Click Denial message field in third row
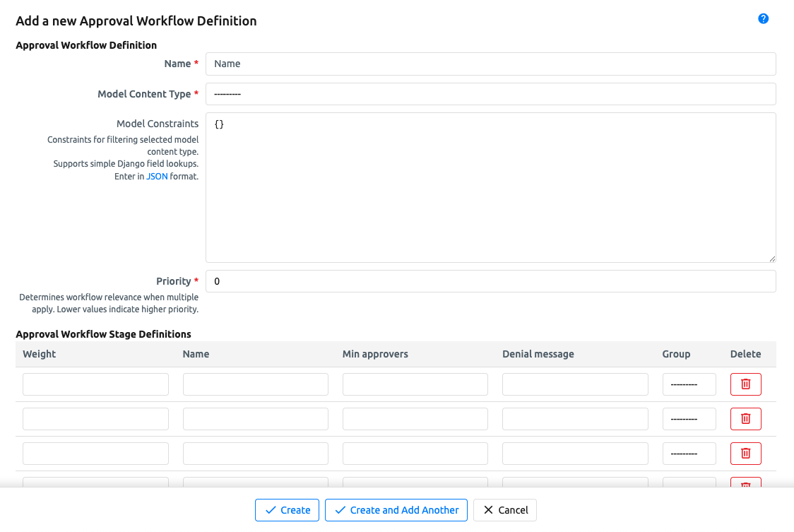 tap(575, 454)
